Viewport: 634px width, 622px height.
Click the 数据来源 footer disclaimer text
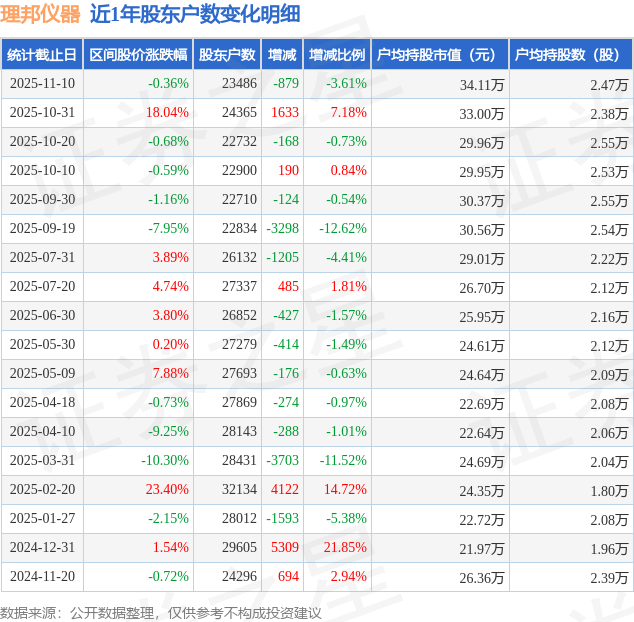pyautogui.click(x=160, y=610)
